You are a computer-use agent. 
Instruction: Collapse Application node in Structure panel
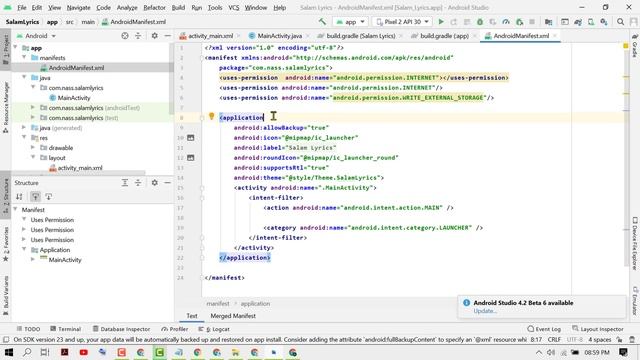click(24, 250)
